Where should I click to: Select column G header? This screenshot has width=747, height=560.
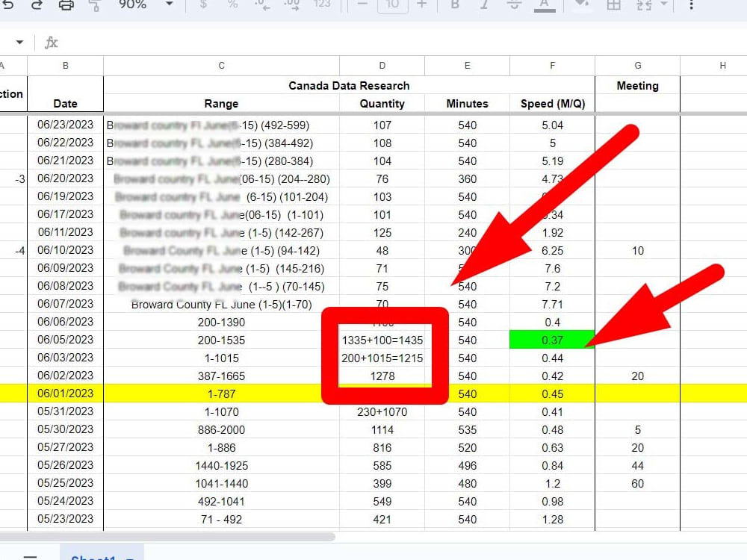(637, 66)
